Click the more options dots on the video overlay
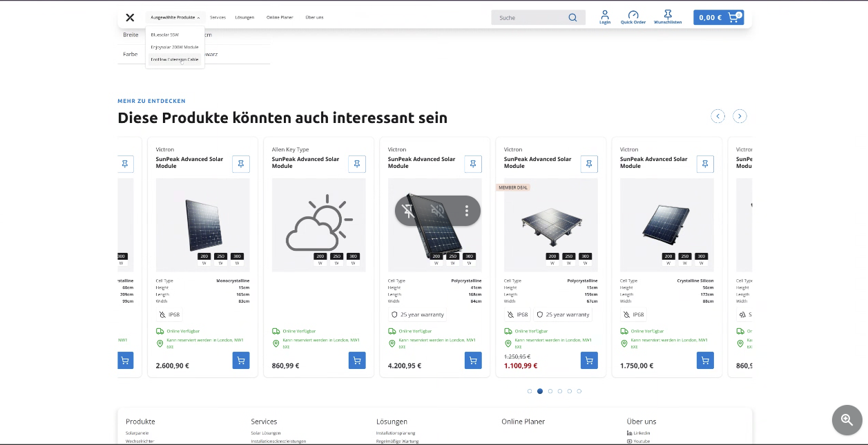Screen dimensions: 868x445 [x=467, y=211]
